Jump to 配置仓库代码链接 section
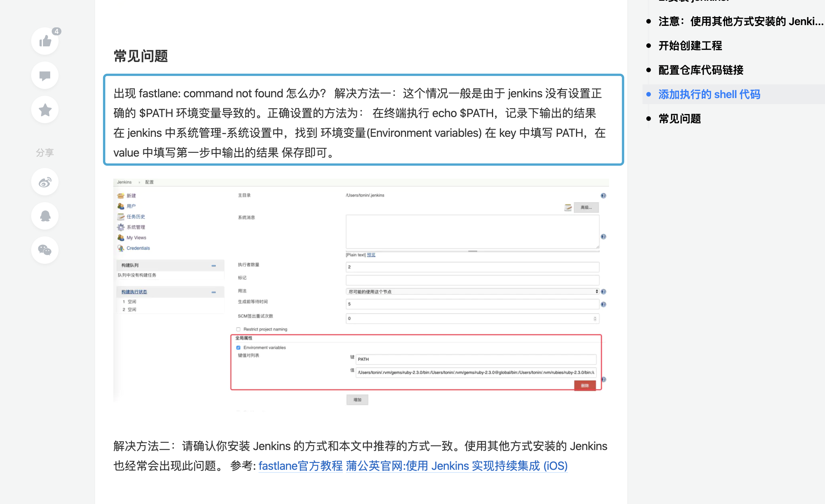The width and height of the screenshot is (825, 504). (701, 70)
